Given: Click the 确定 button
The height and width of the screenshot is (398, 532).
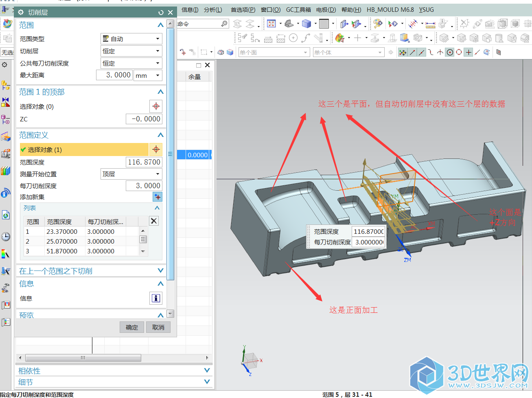Looking at the screenshot, I should (132, 327).
